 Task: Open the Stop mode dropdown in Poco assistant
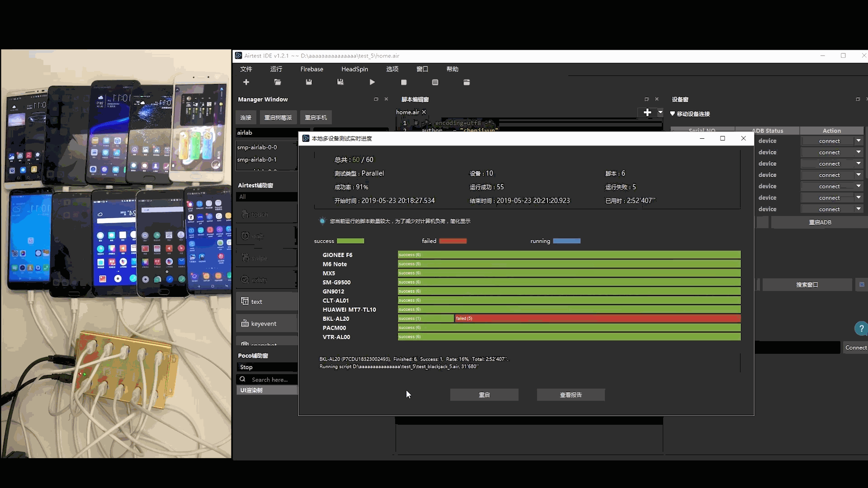point(267,367)
